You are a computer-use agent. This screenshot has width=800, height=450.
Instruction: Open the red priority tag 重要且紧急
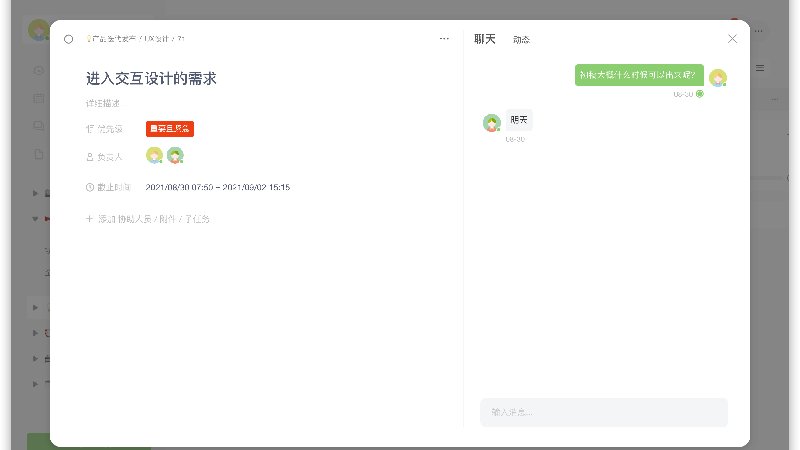[x=170, y=129]
